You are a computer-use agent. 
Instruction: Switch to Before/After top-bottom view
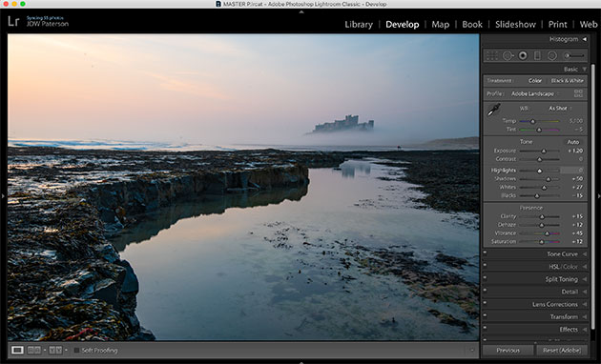click(55, 350)
